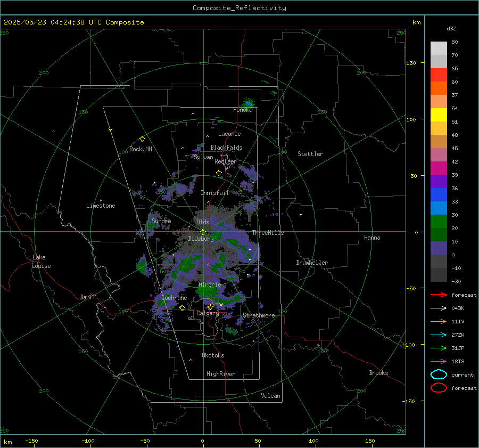This screenshot has height=448, width=479.
Task: Click the RedDeer city label
Action: point(226,161)
